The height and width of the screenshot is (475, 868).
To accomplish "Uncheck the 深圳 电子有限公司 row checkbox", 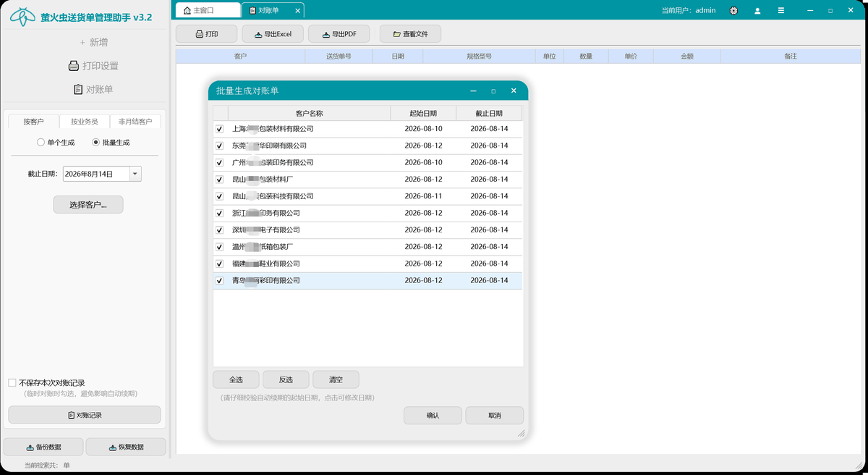I will point(220,230).
